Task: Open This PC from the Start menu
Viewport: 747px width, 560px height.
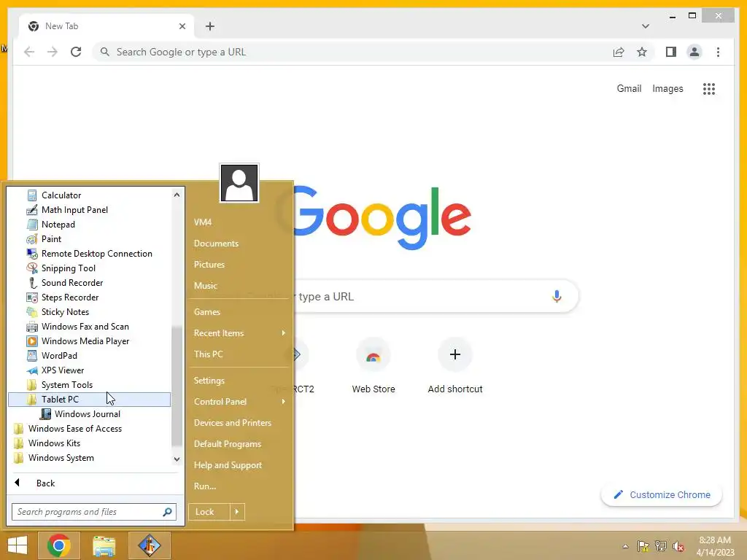Action: pos(208,354)
